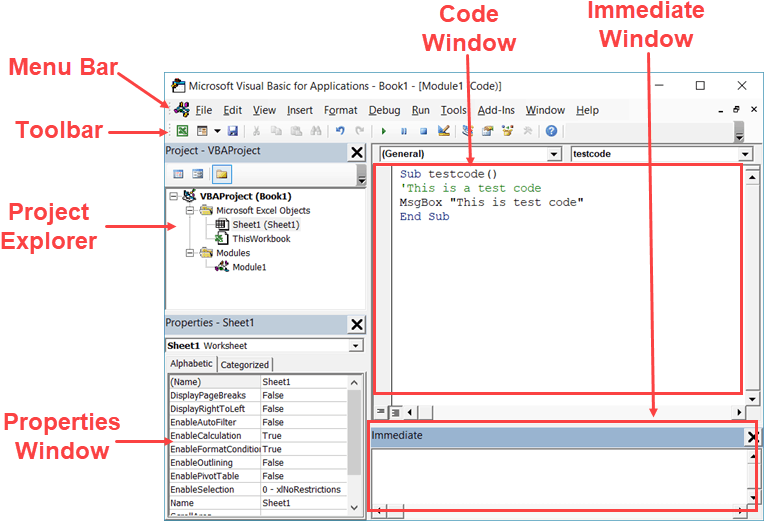Screen dimensions: 764x521
Task: Select the EnableCalculation property row
Action: pyautogui.click(x=258, y=436)
